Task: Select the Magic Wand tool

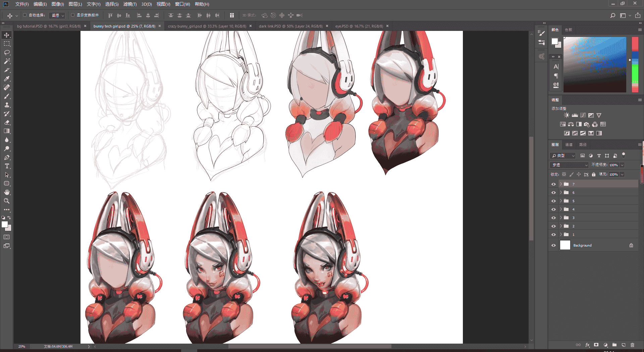Action: coord(7,61)
